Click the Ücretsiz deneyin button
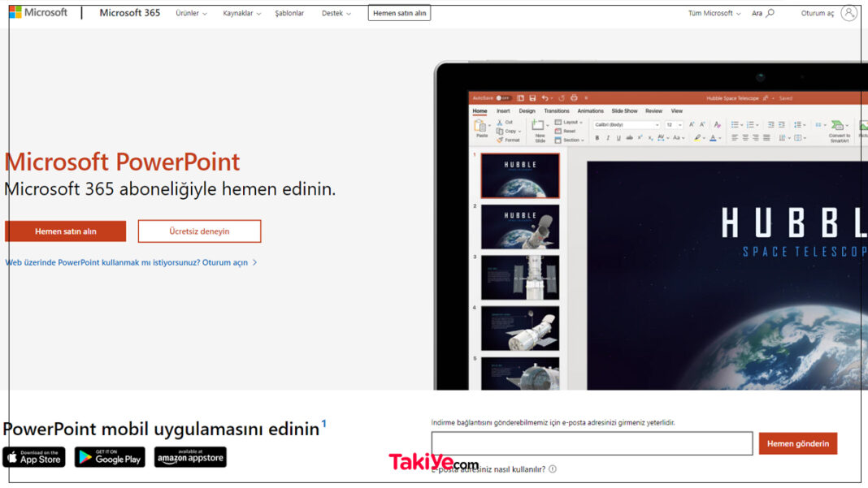Viewport: 868px width, 488px height. [199, 231]
